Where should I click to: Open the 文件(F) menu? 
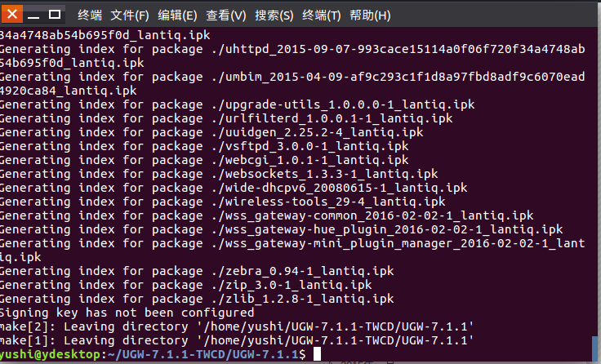pos(130,16)
